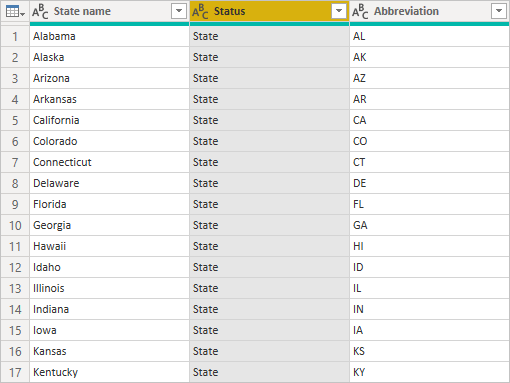Click the IN abbreviation cell
Image resolution: width=510 pixels, height=383 pixels.
429,309
